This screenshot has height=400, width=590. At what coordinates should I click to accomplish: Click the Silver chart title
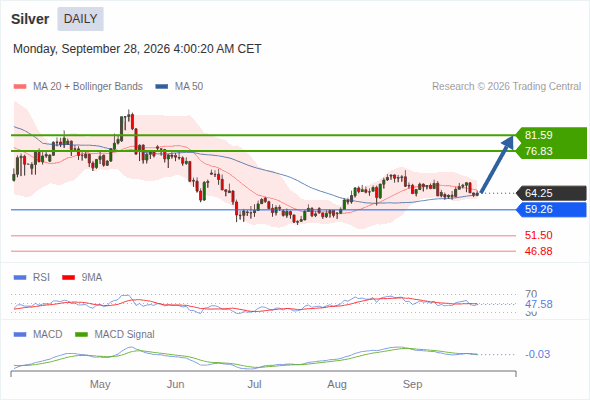[30, 19]
